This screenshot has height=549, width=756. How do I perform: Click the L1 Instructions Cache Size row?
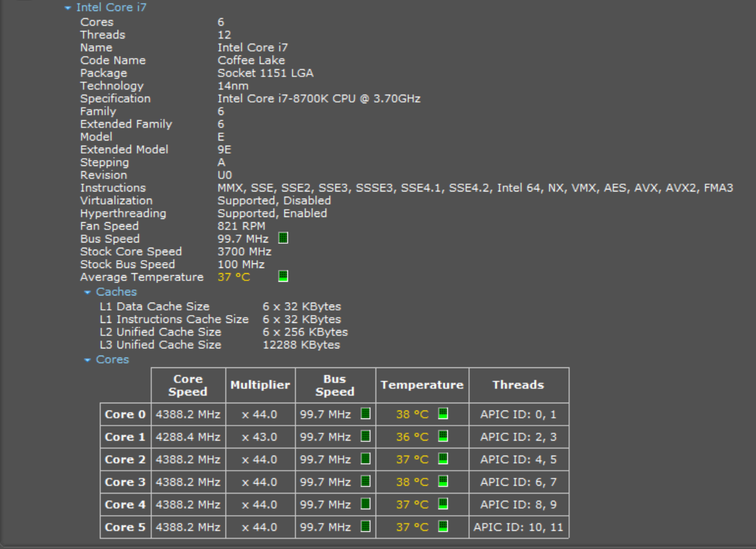pyautogui.click(x=220, y=319)
